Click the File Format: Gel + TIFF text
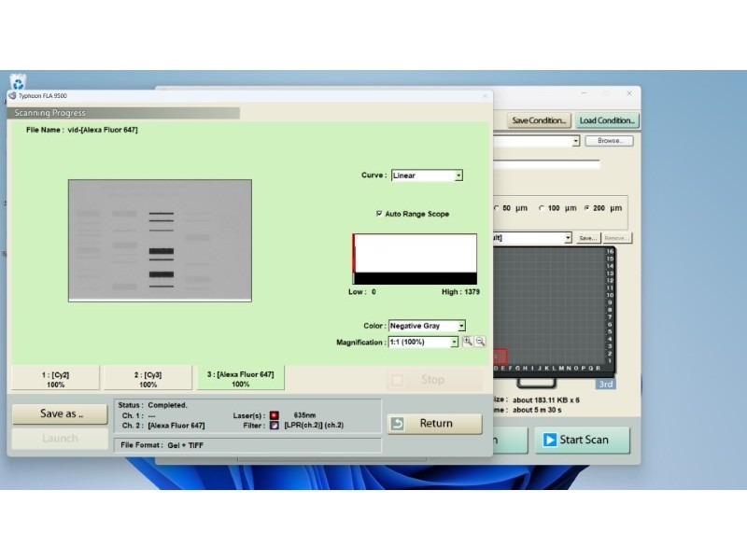The width and height of the screenshot is (747, 560). (x=162, y=445)
